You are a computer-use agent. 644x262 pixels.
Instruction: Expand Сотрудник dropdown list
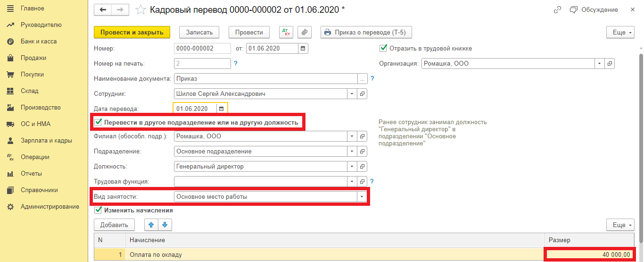[352, 94]
